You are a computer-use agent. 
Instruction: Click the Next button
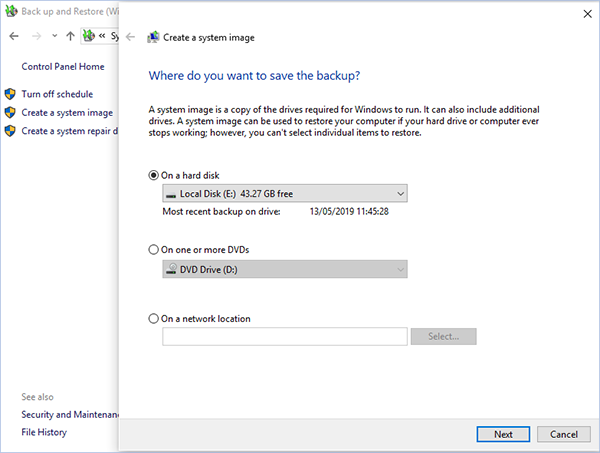(503, 434)
